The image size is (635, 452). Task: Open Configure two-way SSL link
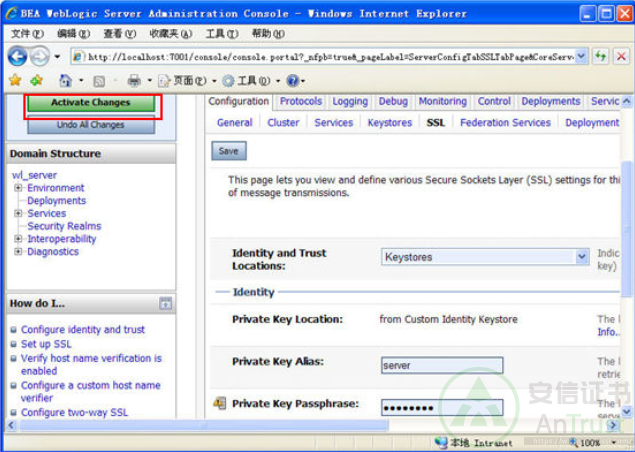74,412
